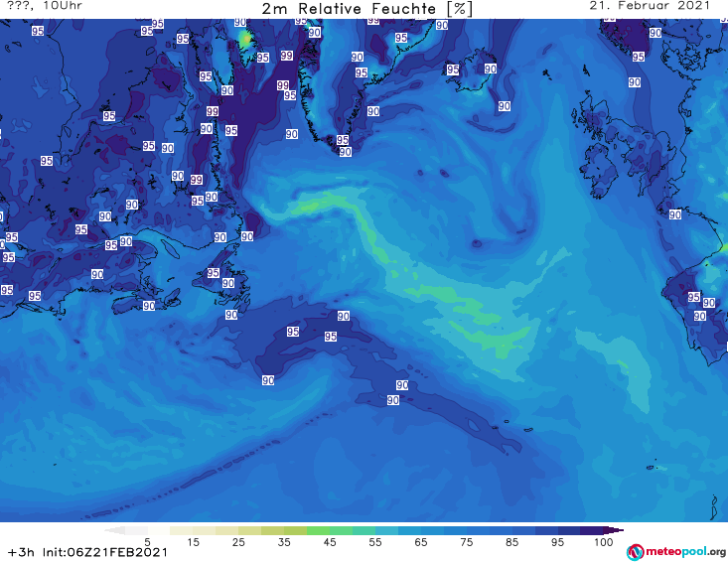Screen dimensions: 728x562
Task: Click the date '21. Februar 2021'
Action: click(x=650, y=6)
